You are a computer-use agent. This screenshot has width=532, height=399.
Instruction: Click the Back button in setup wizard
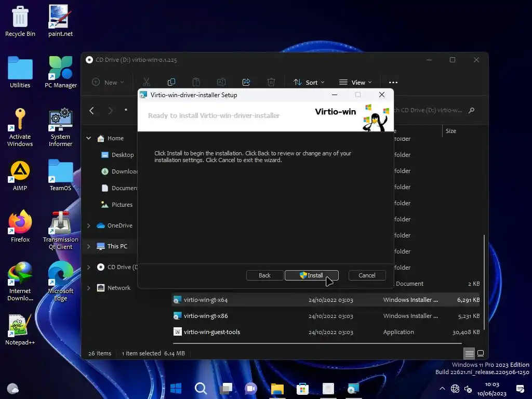264,275
